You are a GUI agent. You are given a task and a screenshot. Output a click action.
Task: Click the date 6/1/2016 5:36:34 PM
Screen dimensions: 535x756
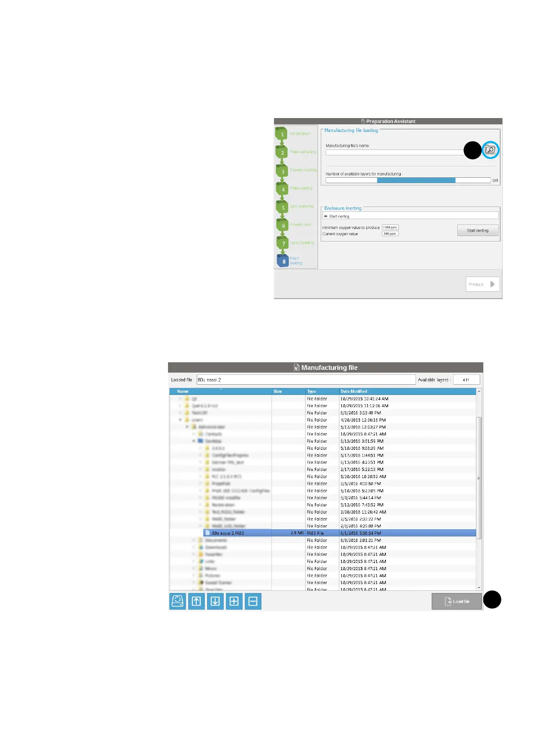361,533
